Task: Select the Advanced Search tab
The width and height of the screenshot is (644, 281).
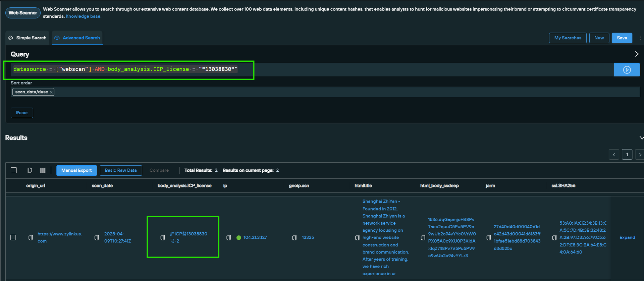Action: click(x=77, y=38)
